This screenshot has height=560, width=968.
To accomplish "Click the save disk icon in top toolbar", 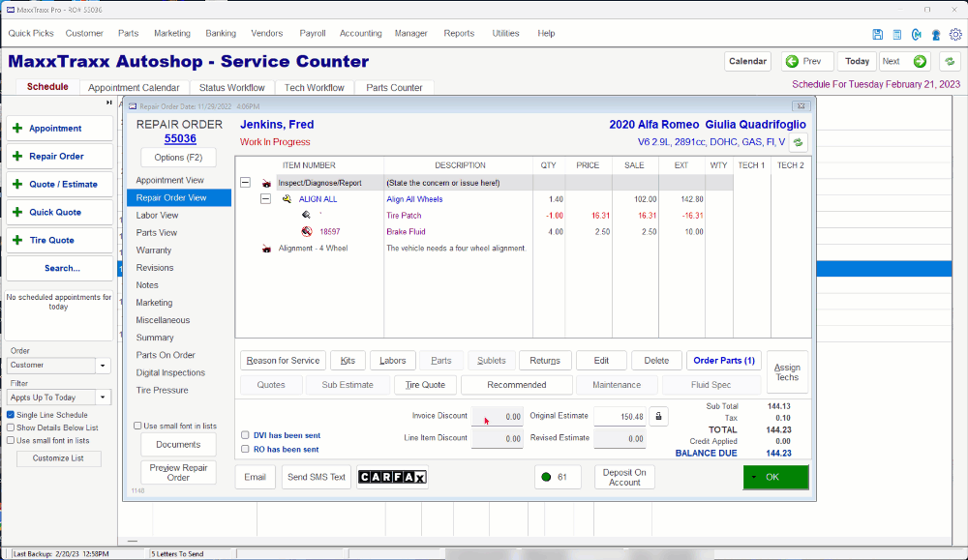I will click(x=877, y=35).
